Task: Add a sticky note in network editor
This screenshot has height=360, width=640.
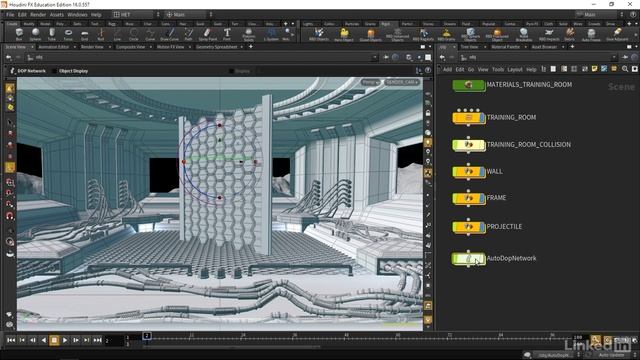Action: point(594,69)
